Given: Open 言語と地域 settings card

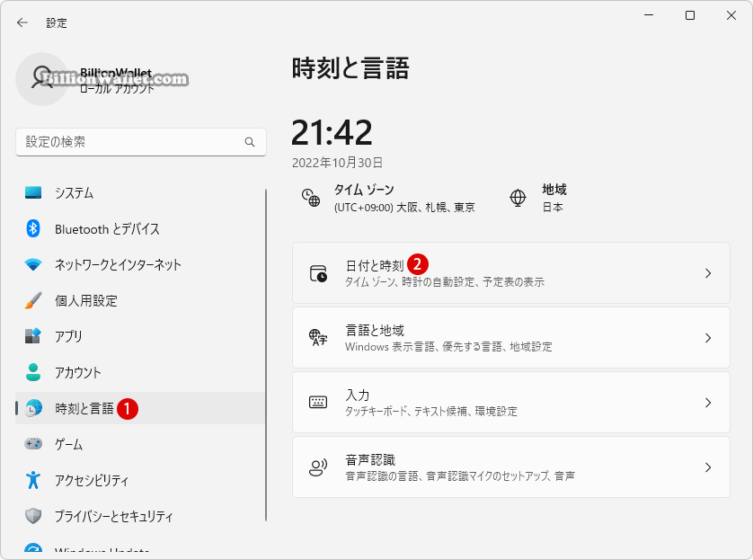Looking at the screenshot, I should [511, 338].
